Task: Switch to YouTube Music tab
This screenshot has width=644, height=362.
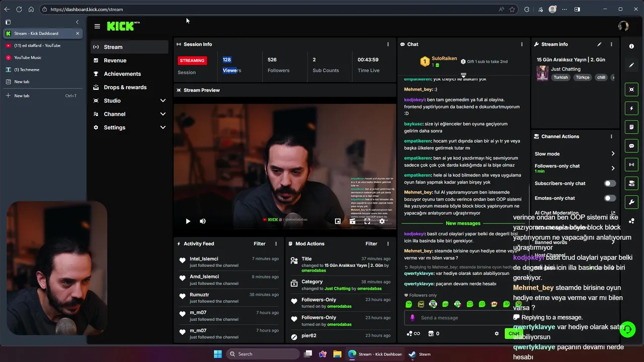Action: pyautogui.click(x=42, y=57)
